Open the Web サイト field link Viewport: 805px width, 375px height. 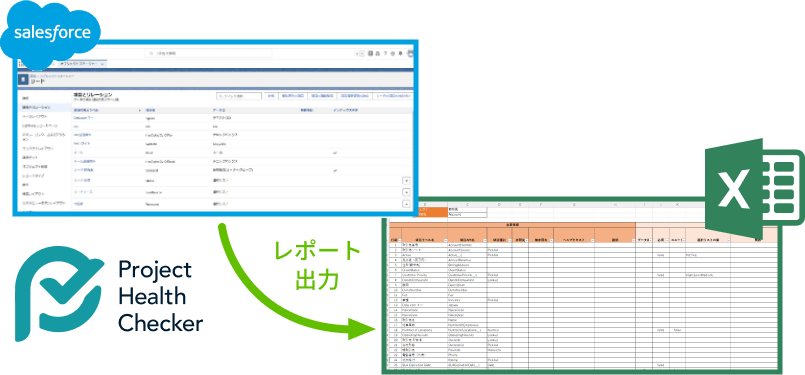pos(82,143)
